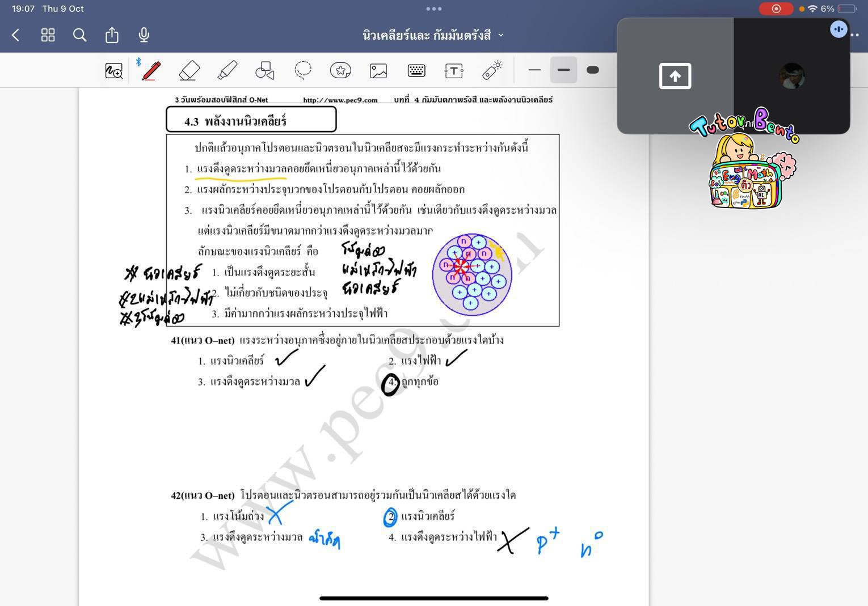Open the zoom window writing tool

pyautogui.click(x=114, y=71)
